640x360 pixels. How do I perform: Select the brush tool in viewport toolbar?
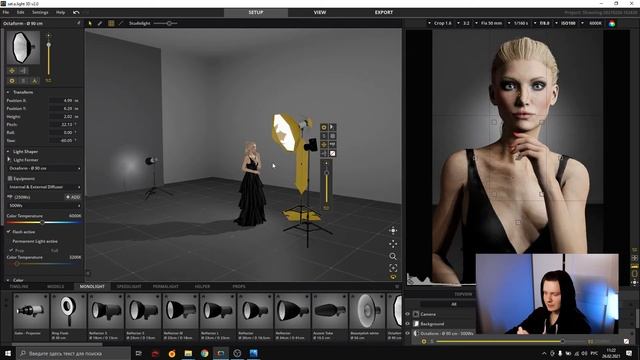coord(100,24)
